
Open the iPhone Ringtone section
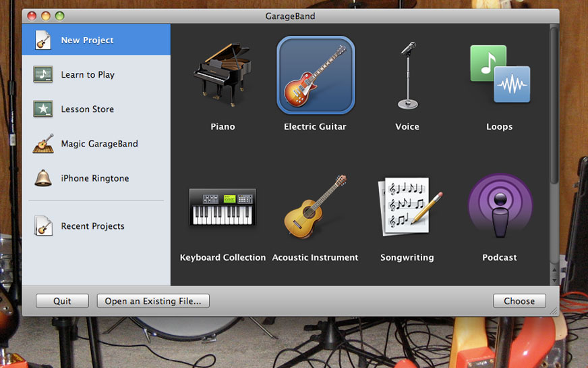pyautogui.click(x=96, y=178)
